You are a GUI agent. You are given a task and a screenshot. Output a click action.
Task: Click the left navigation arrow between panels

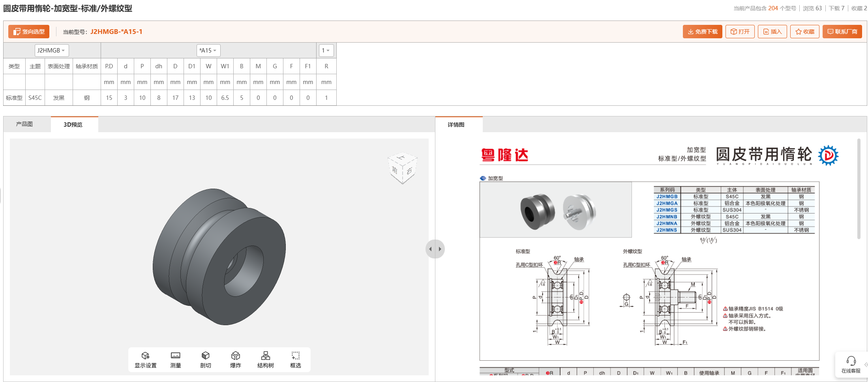point(431,249)
